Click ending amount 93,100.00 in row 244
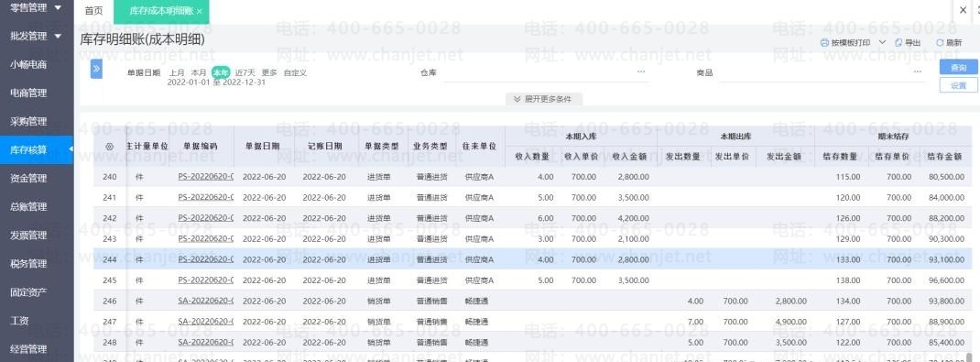This screenshot has width=980, height=362. point(947,259)
